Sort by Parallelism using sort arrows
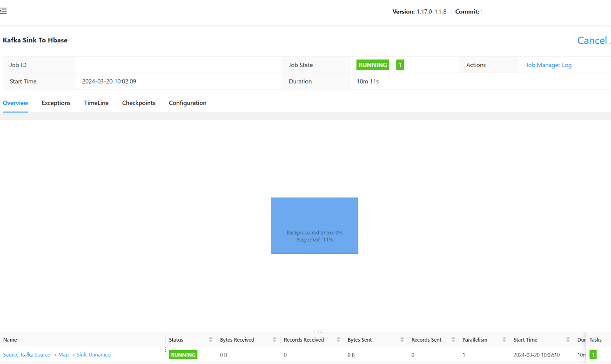 click(x=504, y=340)
